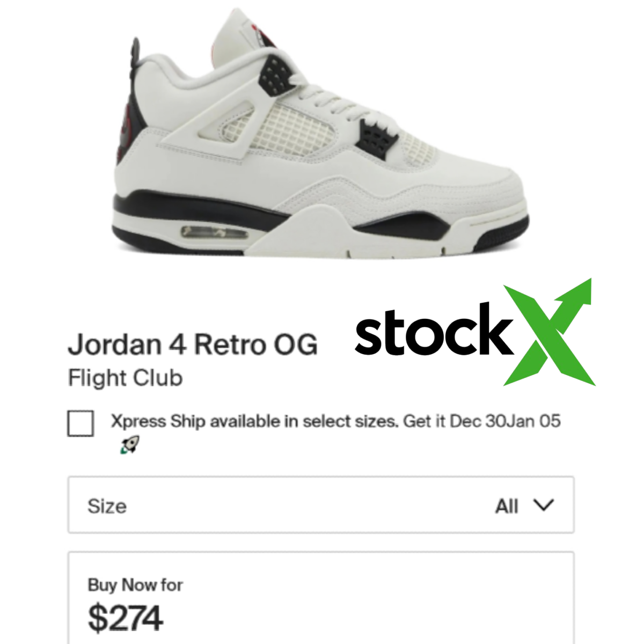Screen dimensions: 644x644
Task: Expand the Size chevron arrow
Action: (x=544, y=505)
